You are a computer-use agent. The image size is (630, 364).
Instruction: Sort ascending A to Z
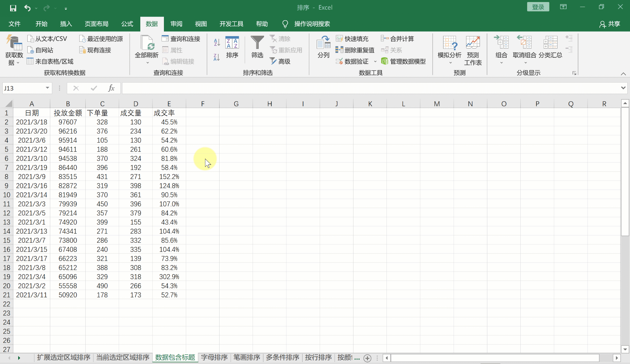217,42
